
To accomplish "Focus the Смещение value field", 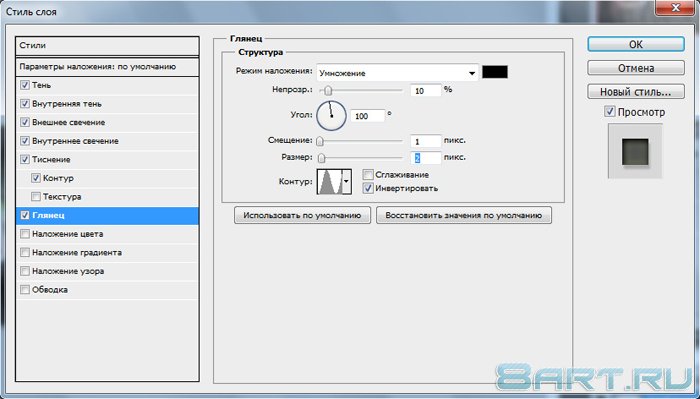I will point(425,141).
